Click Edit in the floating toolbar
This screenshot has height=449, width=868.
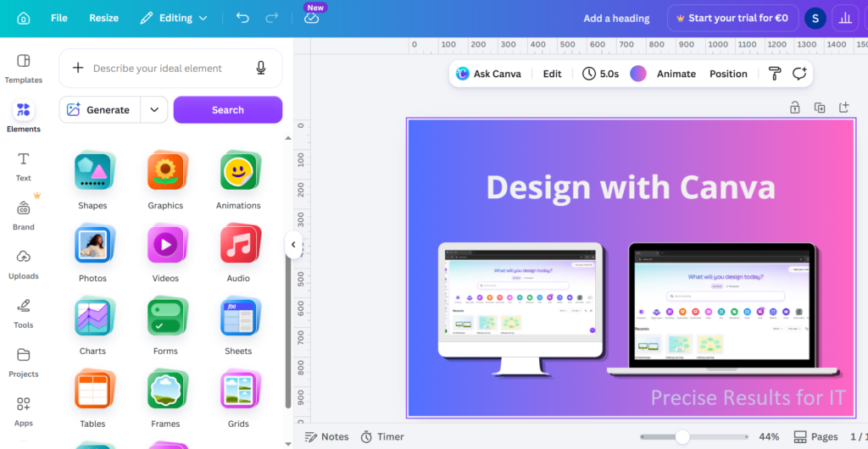coord(552,74)
